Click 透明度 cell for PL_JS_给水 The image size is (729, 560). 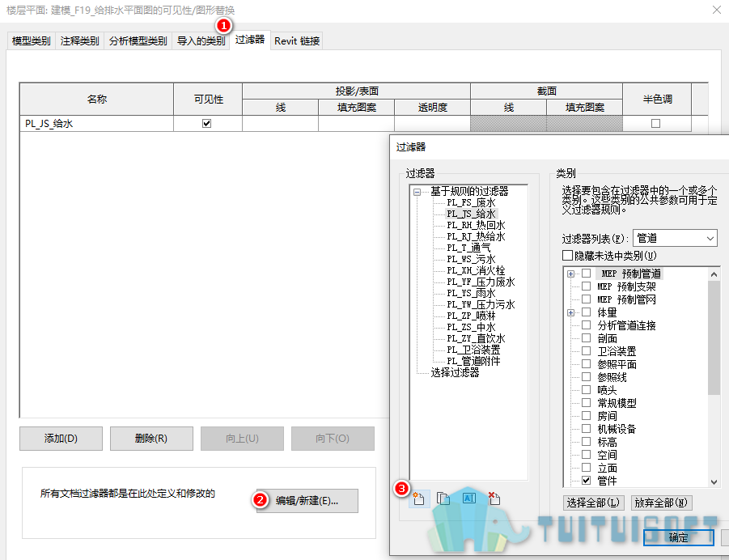(432, 123)
